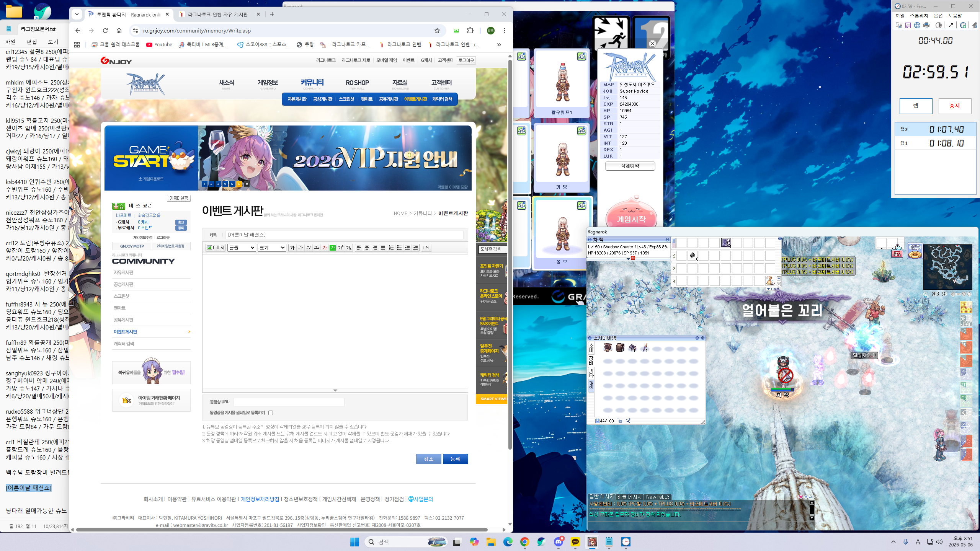Increase indent in the post editor
This screenshot has width=980, height=551.
pyautogui.click(x=415, y=248)
